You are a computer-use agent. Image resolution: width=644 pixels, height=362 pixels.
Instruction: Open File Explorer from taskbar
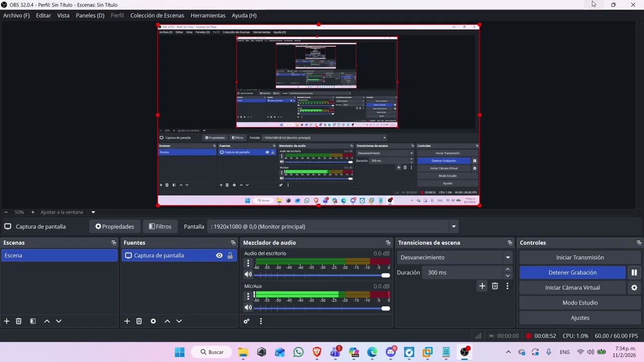point(243,352)
